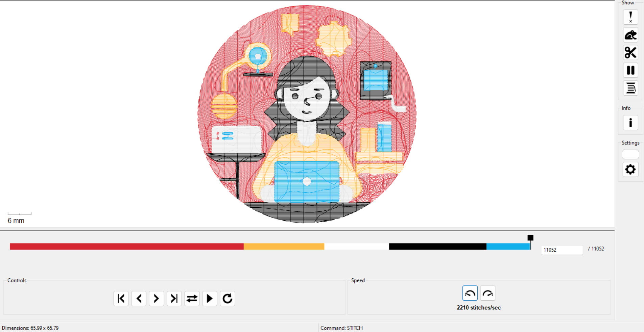Viewport: 644px width, 332px height.
Task: Click the Dimensions 65.99 x 65.79 status text
Action: coord(30,328)
